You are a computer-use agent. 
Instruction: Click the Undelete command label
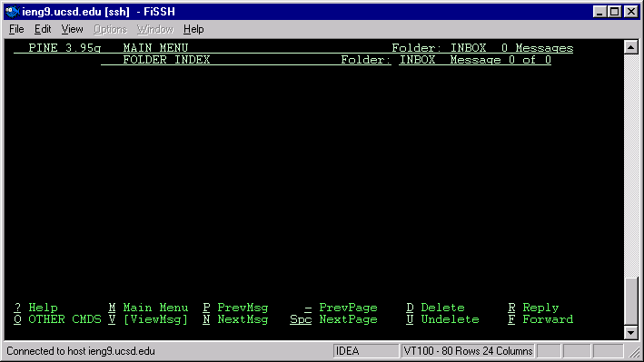click(x=450, y=319)
